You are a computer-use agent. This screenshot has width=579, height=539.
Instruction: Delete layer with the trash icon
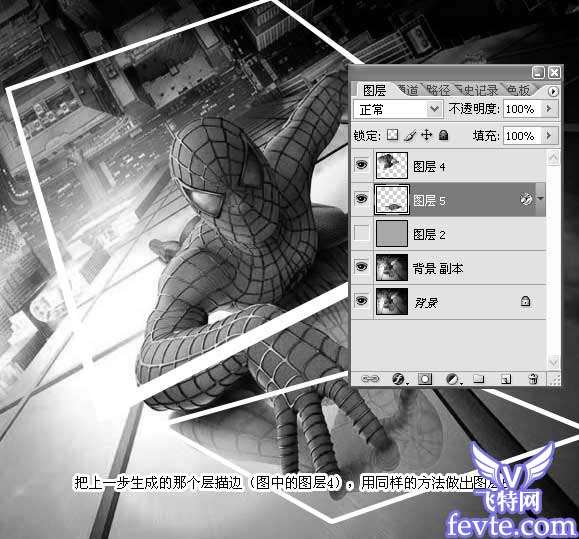[x=533, y=379]
